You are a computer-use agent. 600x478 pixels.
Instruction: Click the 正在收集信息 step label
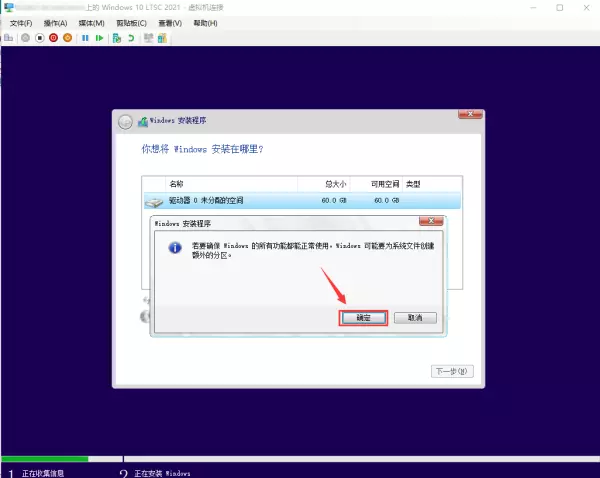pos(43,473)
